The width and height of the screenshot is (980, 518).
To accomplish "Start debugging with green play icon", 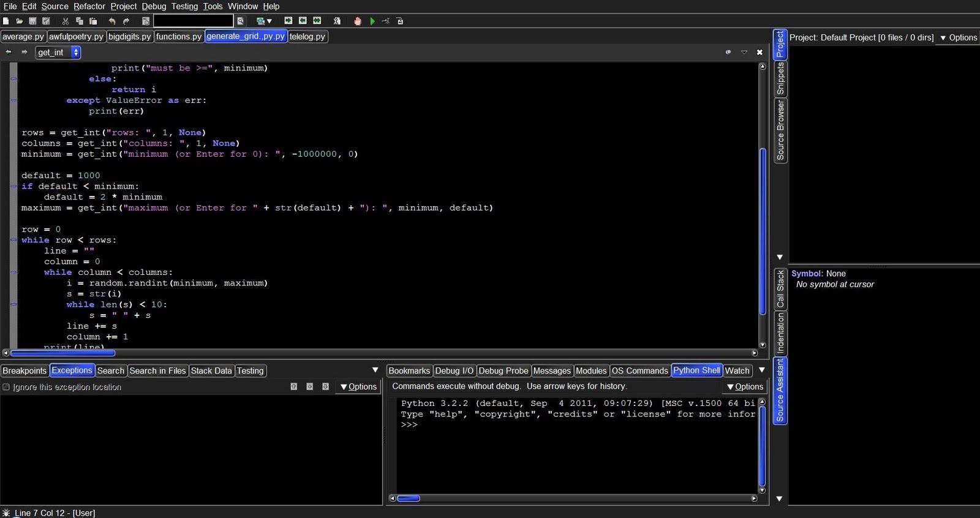I will pos(372,21).
